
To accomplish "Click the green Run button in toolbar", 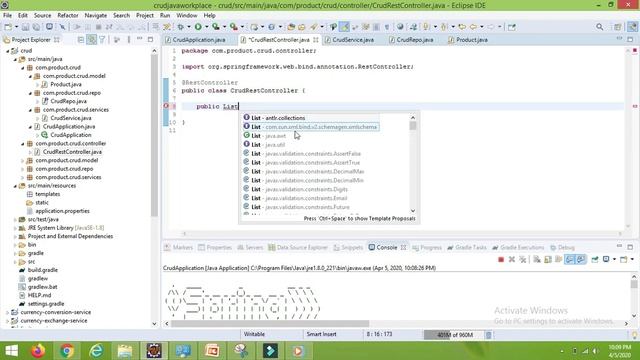I will (198, 27).
